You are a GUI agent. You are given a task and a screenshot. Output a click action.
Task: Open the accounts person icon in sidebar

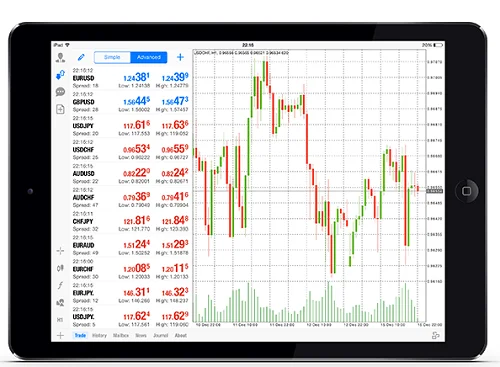click(x=60, y=58)
